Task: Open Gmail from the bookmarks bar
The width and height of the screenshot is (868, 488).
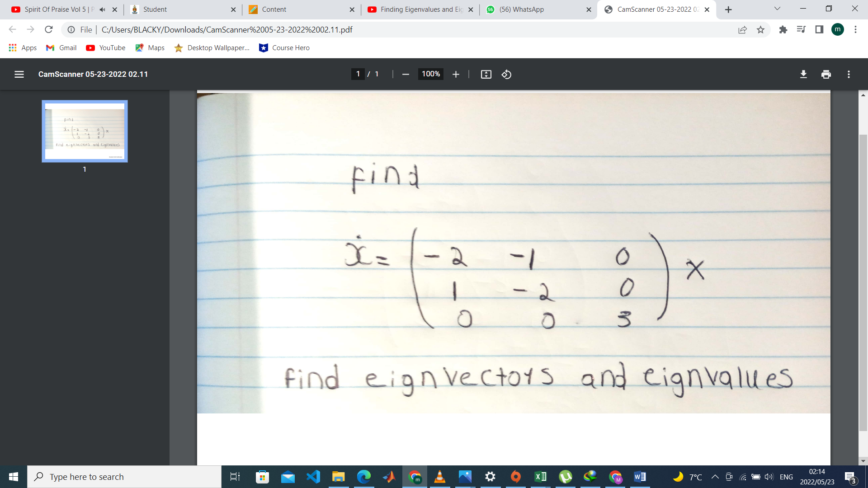Action: [x=61, y=47]
